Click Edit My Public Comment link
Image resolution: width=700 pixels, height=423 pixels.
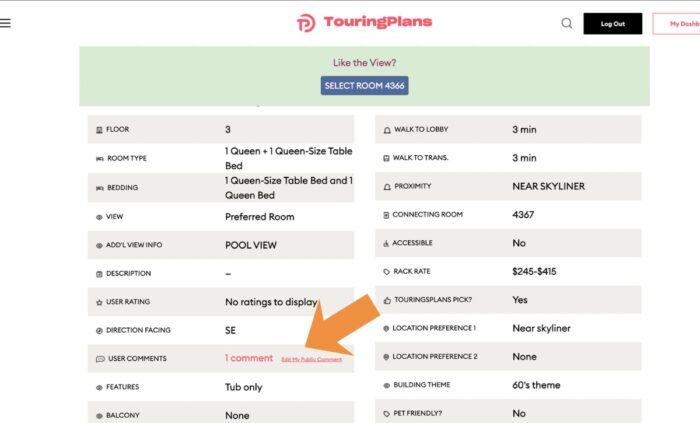pos(311,359)
